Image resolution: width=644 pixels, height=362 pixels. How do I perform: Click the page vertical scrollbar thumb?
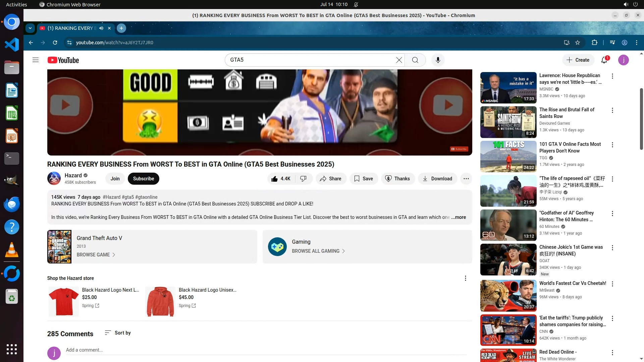[641, 119]
